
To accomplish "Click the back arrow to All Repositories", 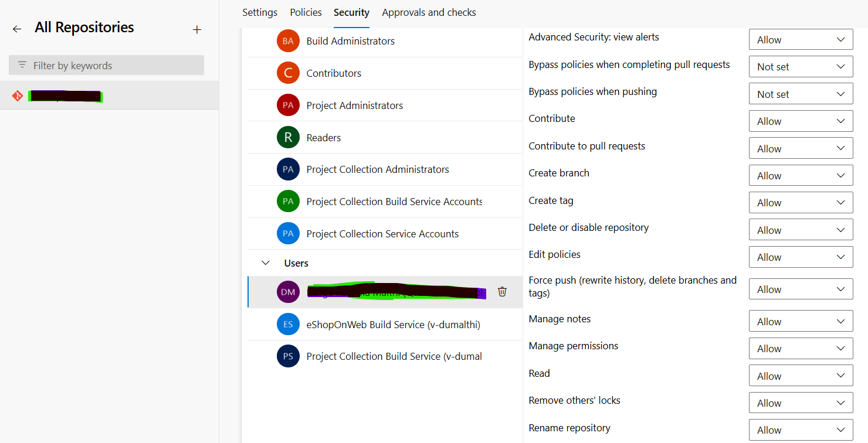I will click(16, 28).
